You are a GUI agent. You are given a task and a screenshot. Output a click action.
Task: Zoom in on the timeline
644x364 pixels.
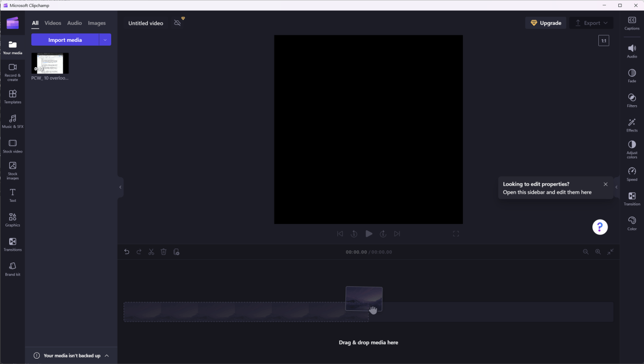pos(598,252)
